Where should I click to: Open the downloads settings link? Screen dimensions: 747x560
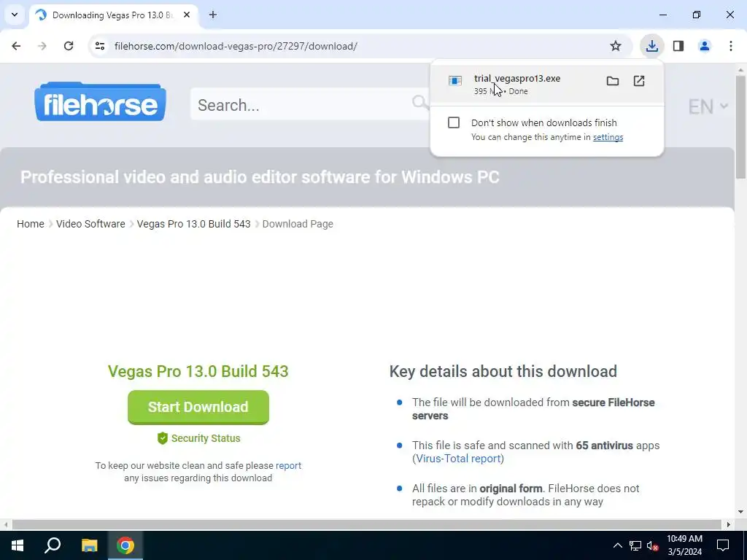[x=608, y=137]
